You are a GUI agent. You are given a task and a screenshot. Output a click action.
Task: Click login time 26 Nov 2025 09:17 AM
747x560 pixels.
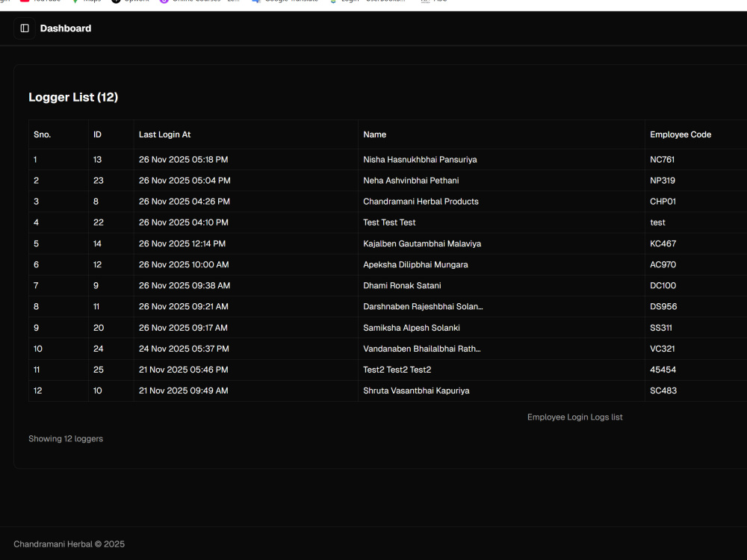pos(183,328)
